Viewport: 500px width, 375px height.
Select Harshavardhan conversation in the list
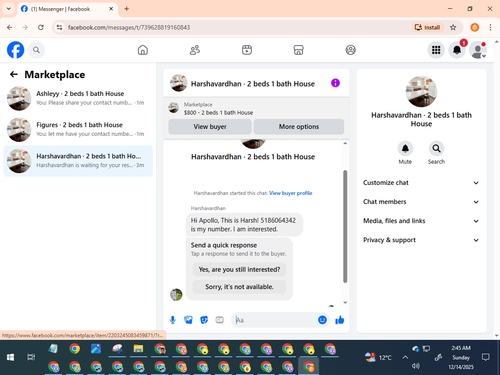coord(78,161)
